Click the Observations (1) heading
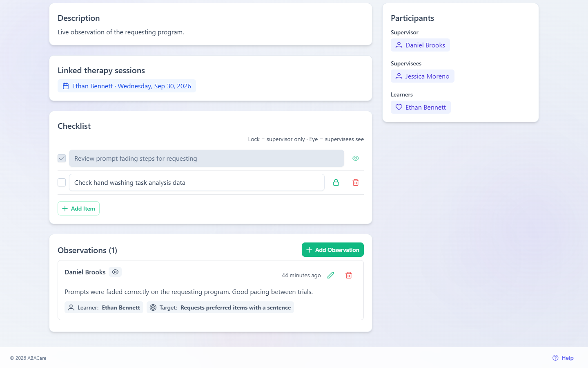The height and width of the screenshot is (368, 588). click(x=87, y=250)
